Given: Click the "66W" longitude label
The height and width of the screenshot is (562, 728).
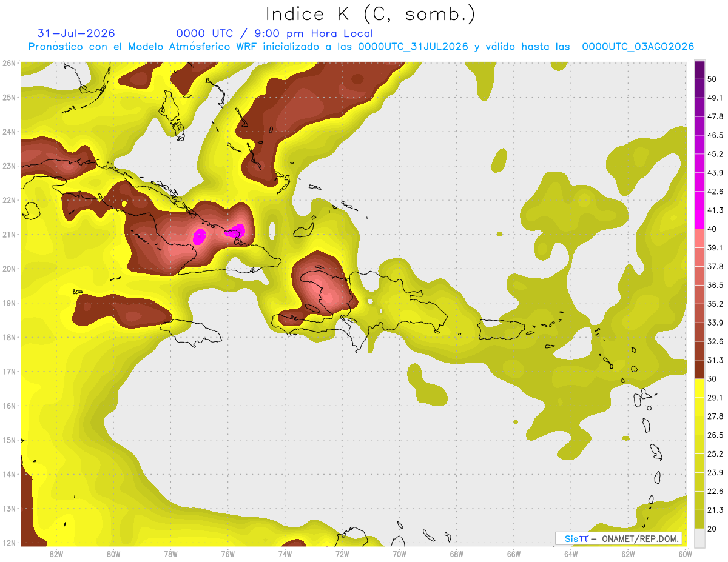Looking at the screenshot, I should pos(513,554).
